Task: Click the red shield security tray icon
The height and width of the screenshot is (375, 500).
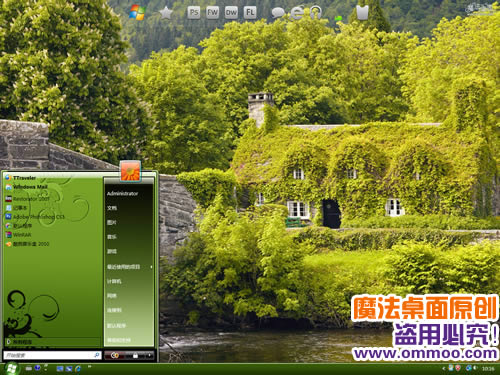Action: pyautogui.click(x=458, y=368)
